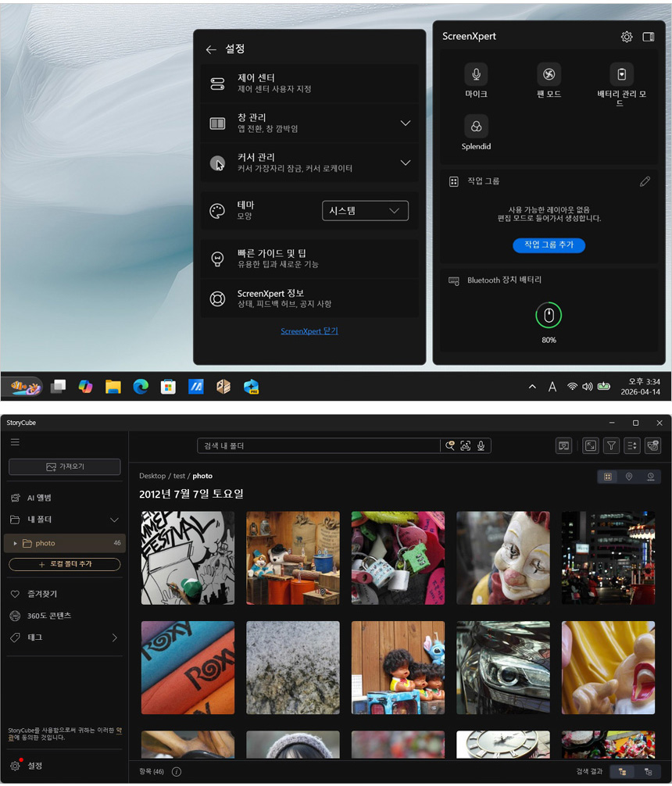
Task: Expand the 커서 관리 section
Action: pos(405,163)
